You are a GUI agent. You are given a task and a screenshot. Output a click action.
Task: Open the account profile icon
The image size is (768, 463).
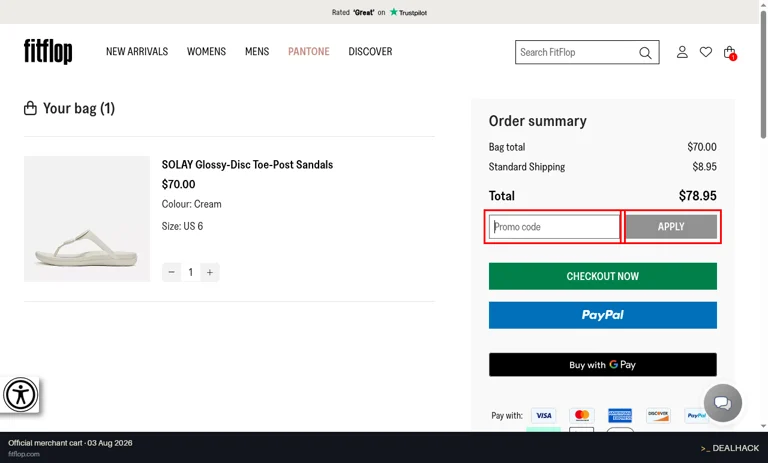(x=682, y=52)
